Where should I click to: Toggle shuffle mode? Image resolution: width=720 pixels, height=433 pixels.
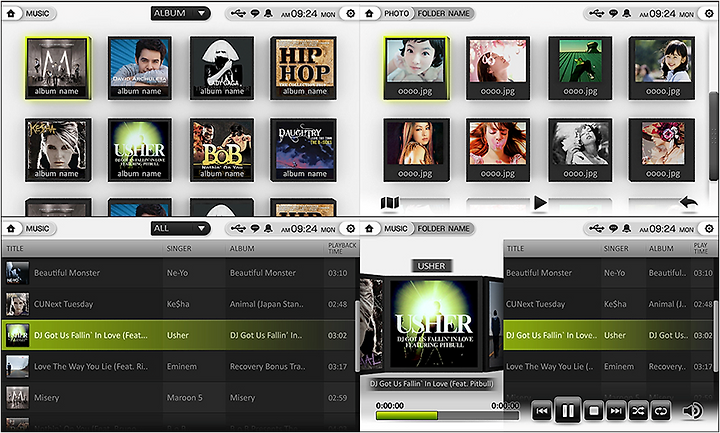pyautogui.click(x=638, y=411)
